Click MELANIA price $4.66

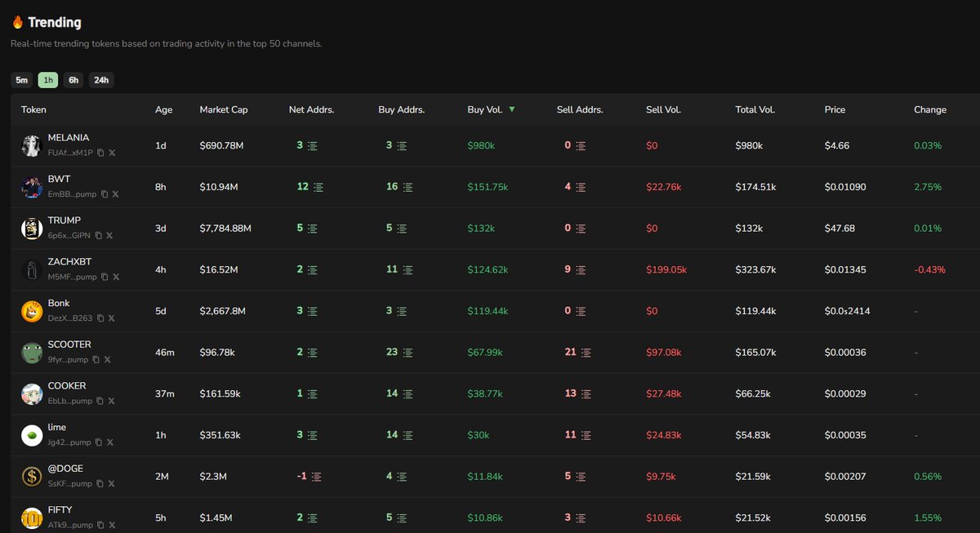pyautogui.click(x=837, y=145)
